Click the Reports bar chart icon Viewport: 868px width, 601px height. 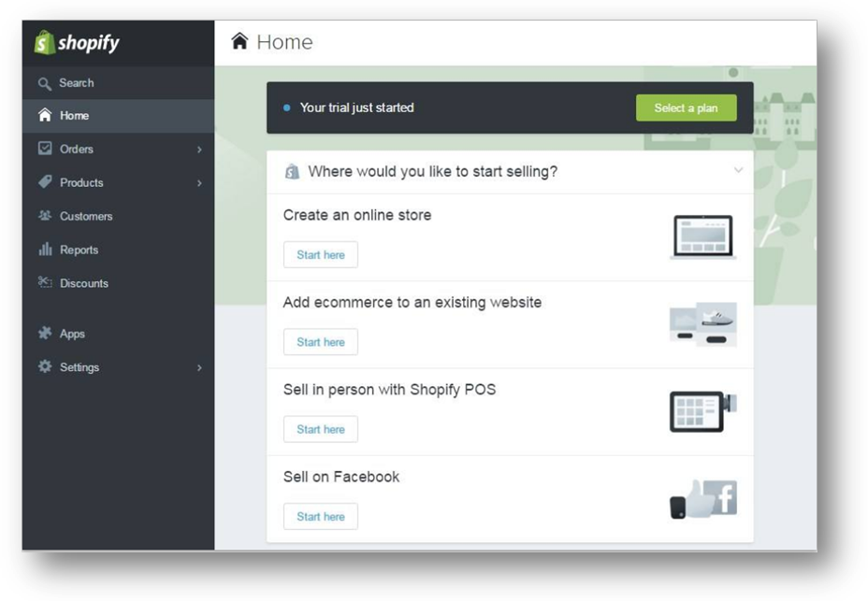coord(45,249)
